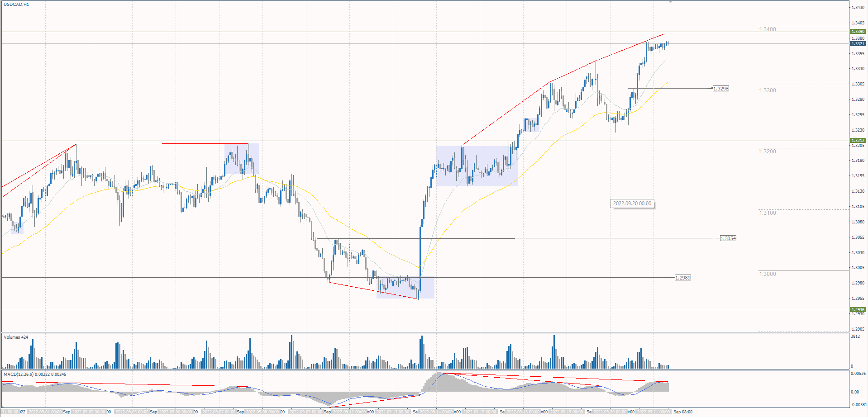Click the MACD(12,26,9) indicator label

coord(35,374)
